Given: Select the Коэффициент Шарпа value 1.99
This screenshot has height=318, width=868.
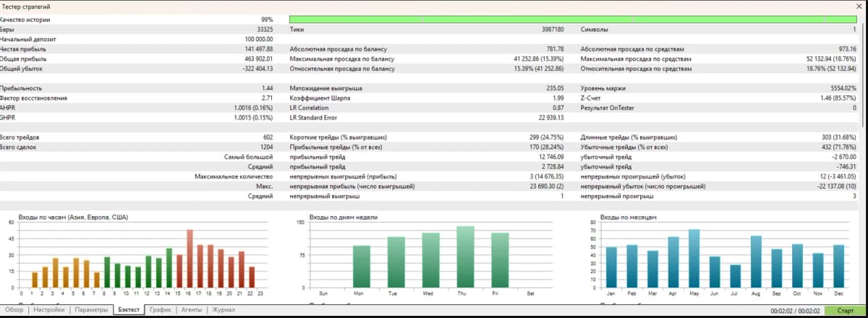Looking at the screenshot, I should pos(558,98).
